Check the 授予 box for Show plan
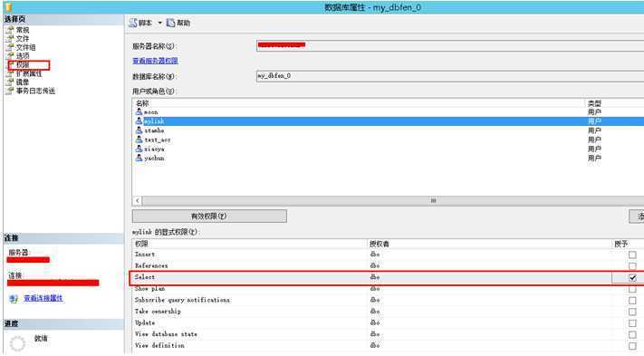The width and height of the screenshot is (644, 356). (x=632, y=289)
